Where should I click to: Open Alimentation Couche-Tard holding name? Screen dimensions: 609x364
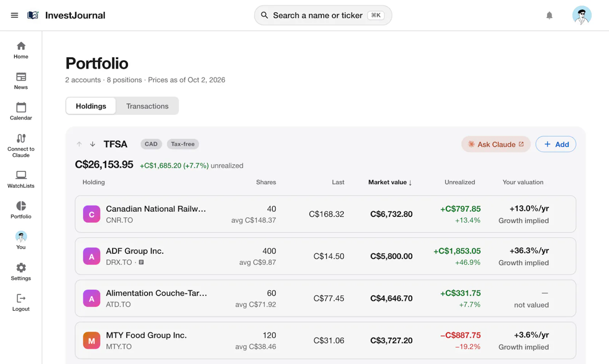156,293
